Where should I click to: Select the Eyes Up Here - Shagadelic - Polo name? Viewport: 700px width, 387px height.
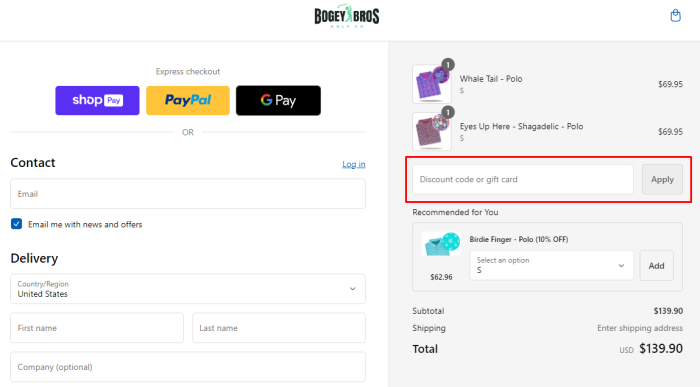tap(521, 126)
